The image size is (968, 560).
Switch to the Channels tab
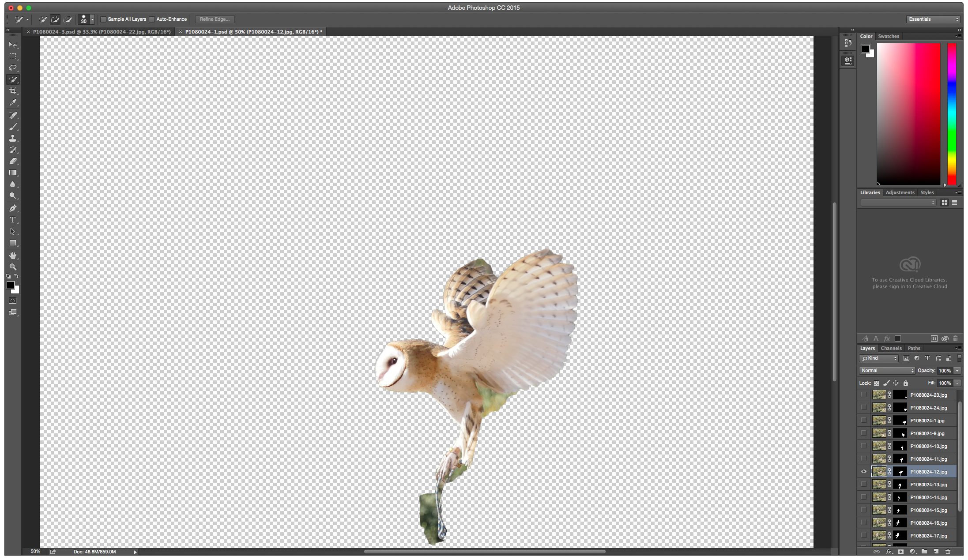(x=891, y=348)
